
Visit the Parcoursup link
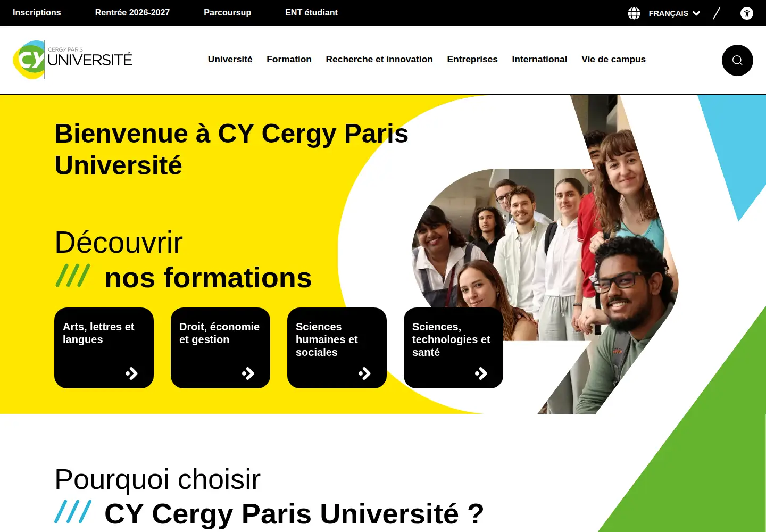pyautogui.click(x=227, y=13)
